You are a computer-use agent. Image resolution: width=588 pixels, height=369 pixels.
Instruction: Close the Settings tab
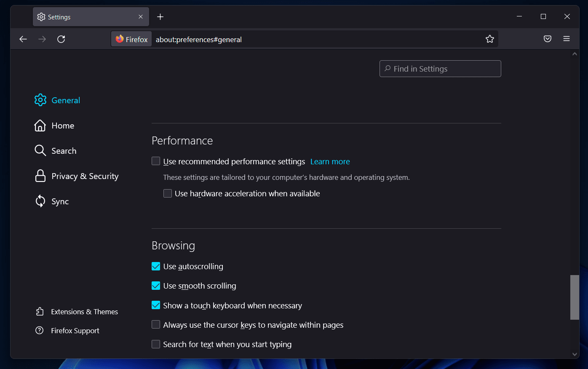pyautogui.click(x=141, y=17)
